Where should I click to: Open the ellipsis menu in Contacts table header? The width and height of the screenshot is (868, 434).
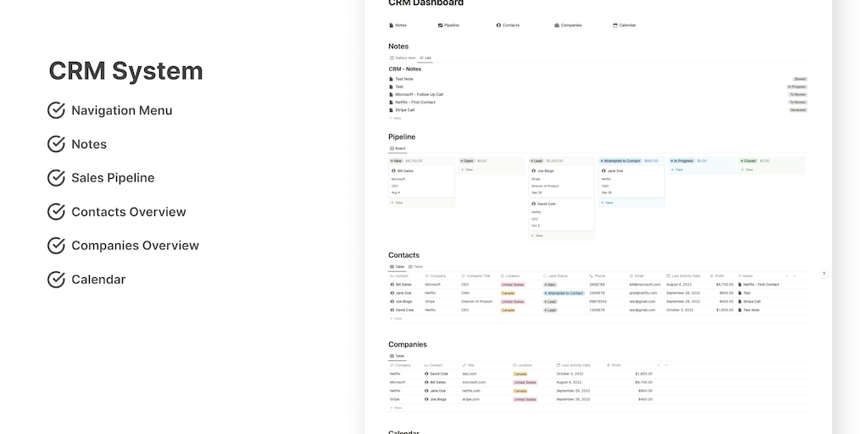point(794,275)
